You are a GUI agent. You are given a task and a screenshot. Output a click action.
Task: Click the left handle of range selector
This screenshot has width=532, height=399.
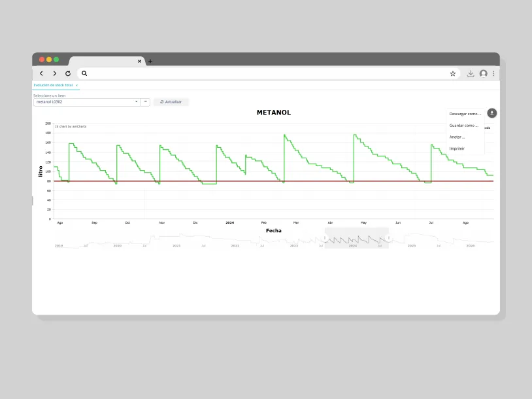click(325, 238)
